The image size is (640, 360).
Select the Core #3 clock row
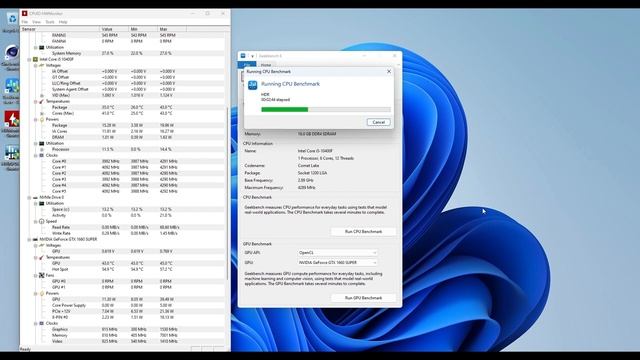click(122, 179)
